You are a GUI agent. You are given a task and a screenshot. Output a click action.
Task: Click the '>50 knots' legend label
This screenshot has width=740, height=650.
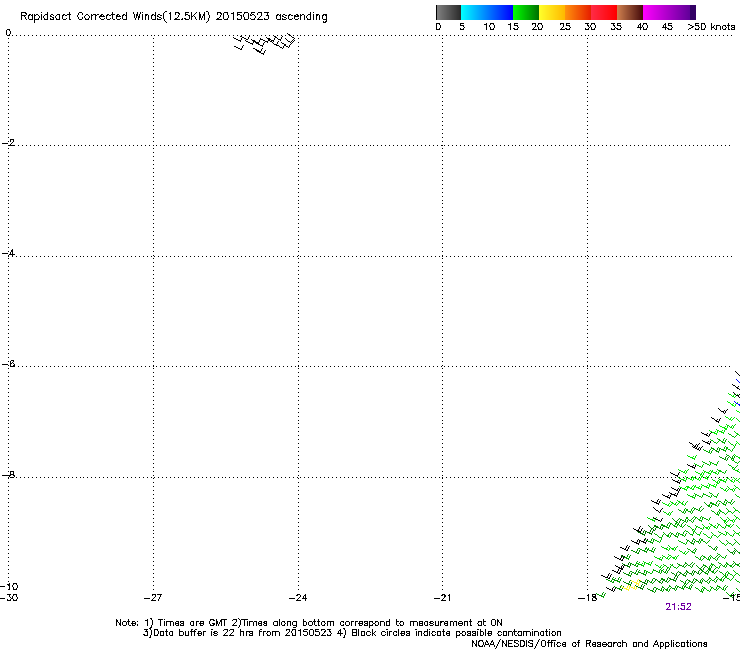tap(711, 27)
